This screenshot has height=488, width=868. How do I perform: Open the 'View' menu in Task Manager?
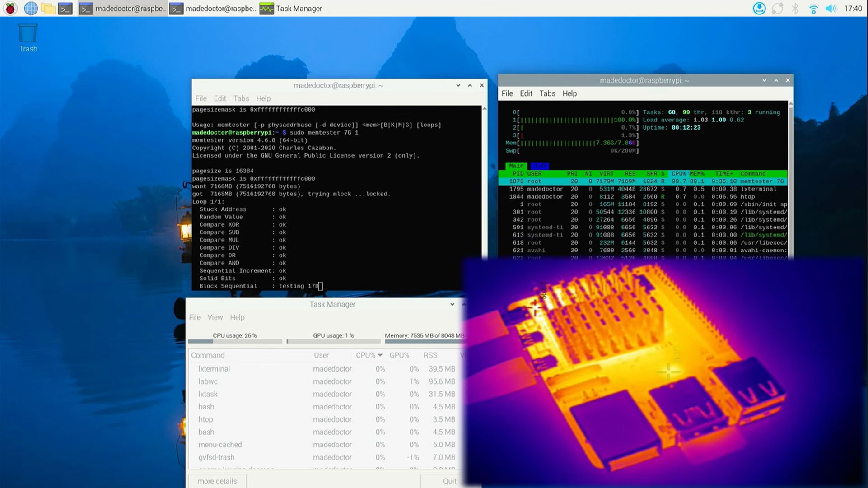pyautogui.click(x=215, y=317)
